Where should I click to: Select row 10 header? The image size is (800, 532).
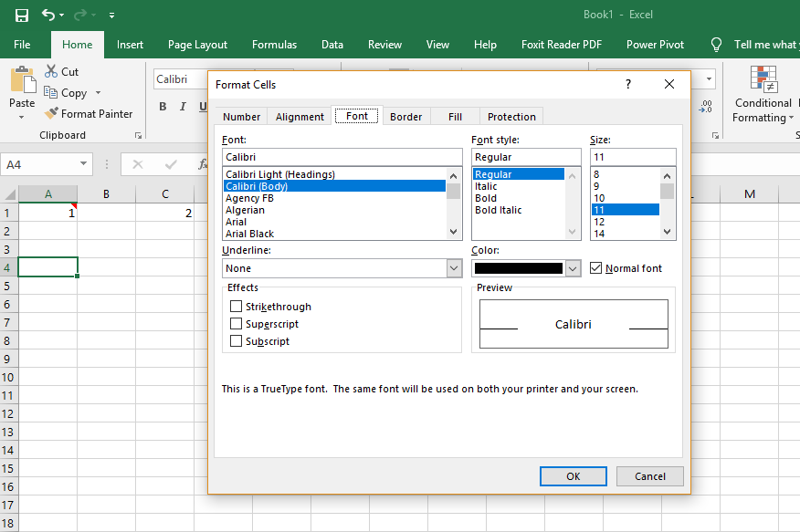(8, 378)
